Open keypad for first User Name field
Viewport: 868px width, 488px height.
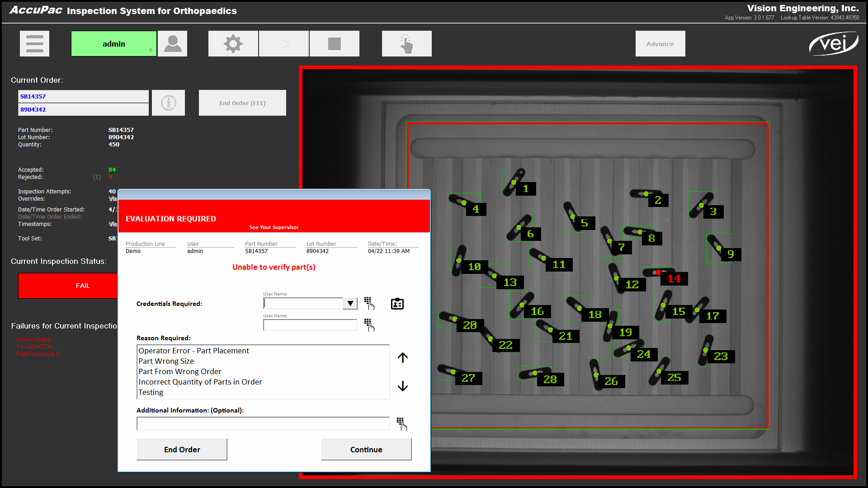coord(369,303)
